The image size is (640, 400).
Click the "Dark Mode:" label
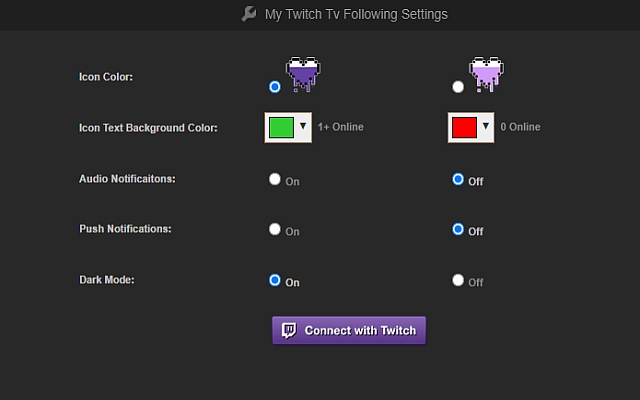tap(107, 280)
